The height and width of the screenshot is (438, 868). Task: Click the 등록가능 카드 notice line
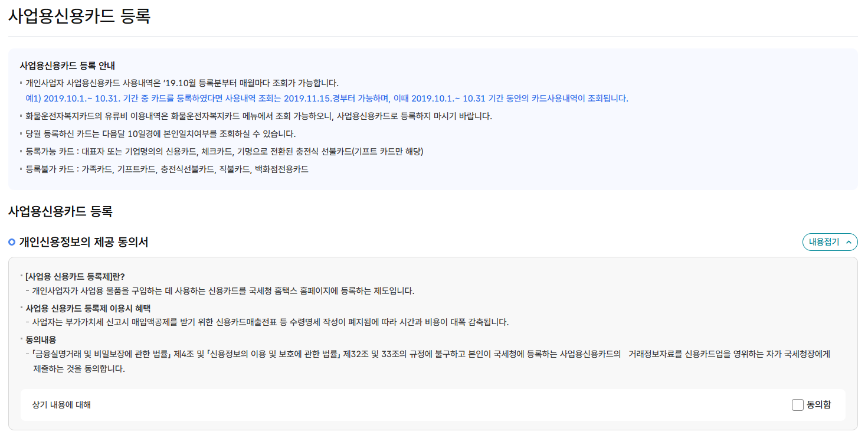[x=224, y=152]
